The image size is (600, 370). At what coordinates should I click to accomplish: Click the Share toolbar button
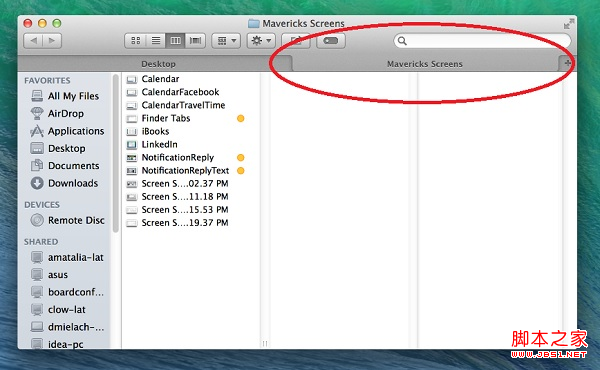[296, 41]
